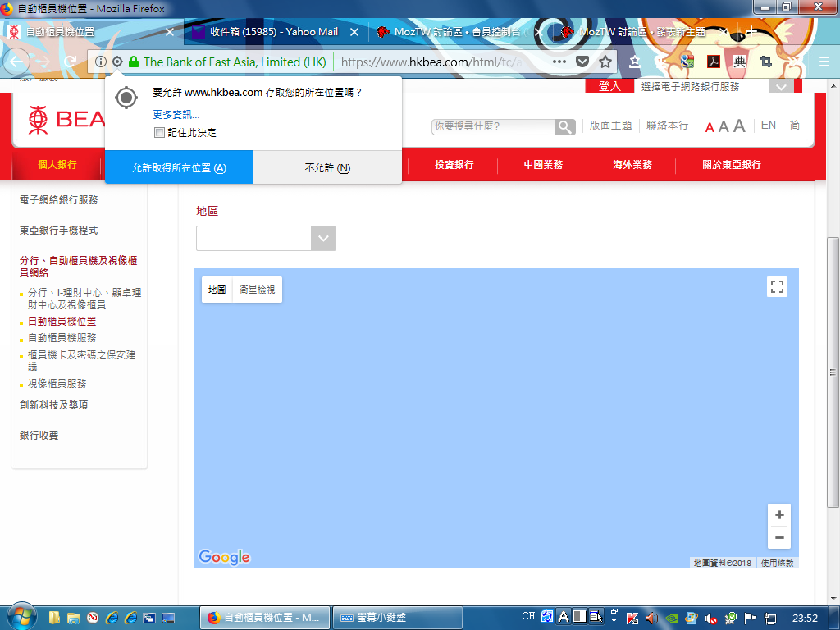Click the location permission icon in address bar

(x=117, y=62)
